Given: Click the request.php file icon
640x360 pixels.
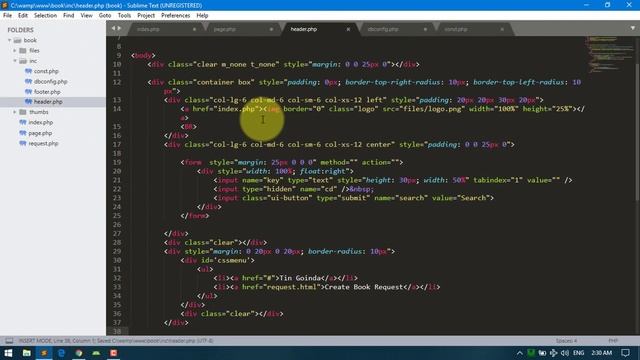Looking at the screenshot, I should coord(23,143).
